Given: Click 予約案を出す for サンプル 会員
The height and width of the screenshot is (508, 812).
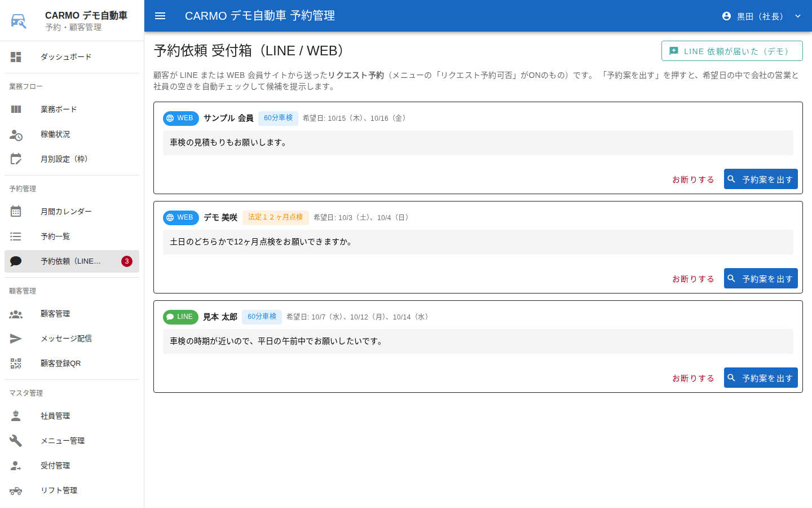Looking at the screenshot, I should (x=761, y=179).
